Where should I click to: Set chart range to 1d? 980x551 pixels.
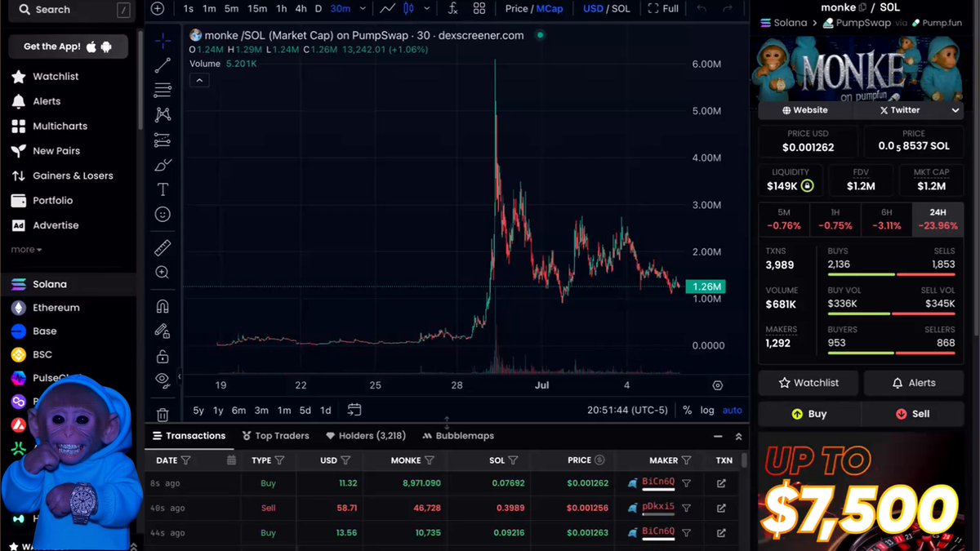325,410
